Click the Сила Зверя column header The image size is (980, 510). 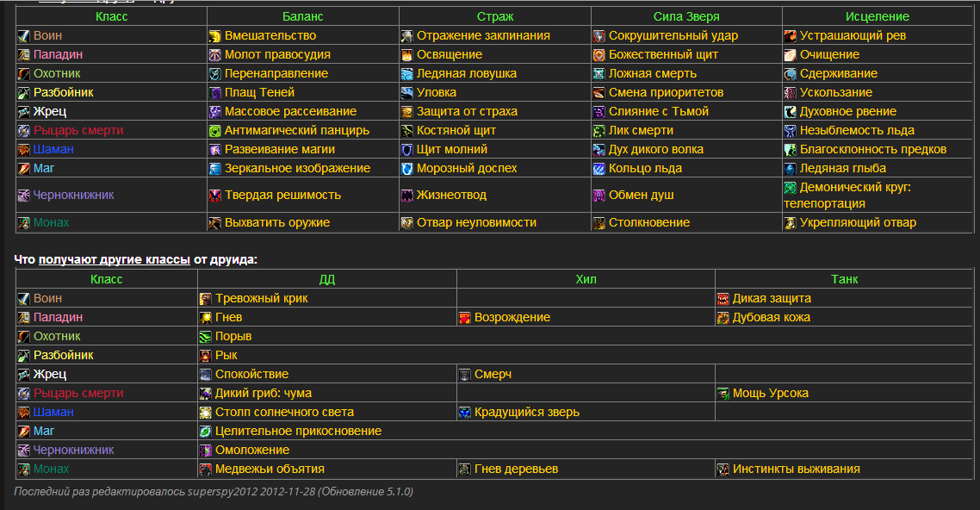click(x=686, y=16)
